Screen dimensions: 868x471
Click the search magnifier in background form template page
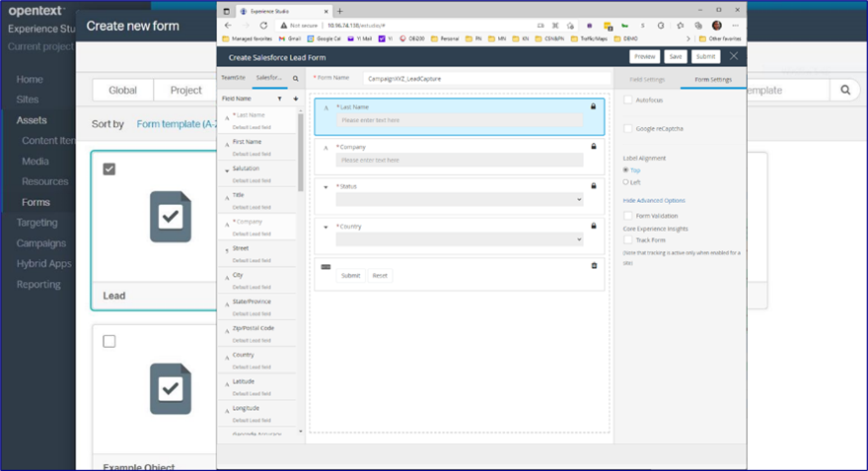[845, 90]
